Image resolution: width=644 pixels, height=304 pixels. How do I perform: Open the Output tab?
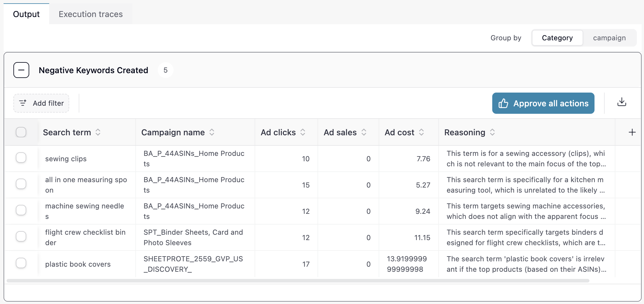click(x=26, y=14)
